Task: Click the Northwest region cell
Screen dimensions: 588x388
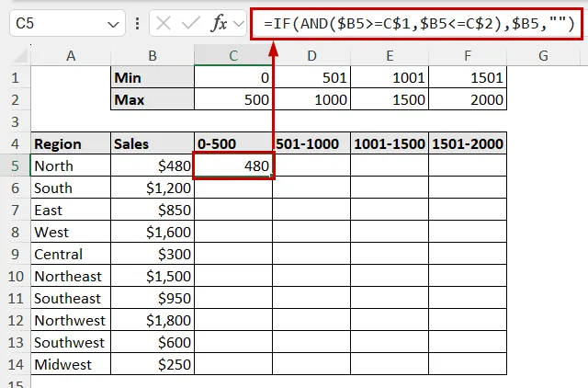Action: pos(71,321)
